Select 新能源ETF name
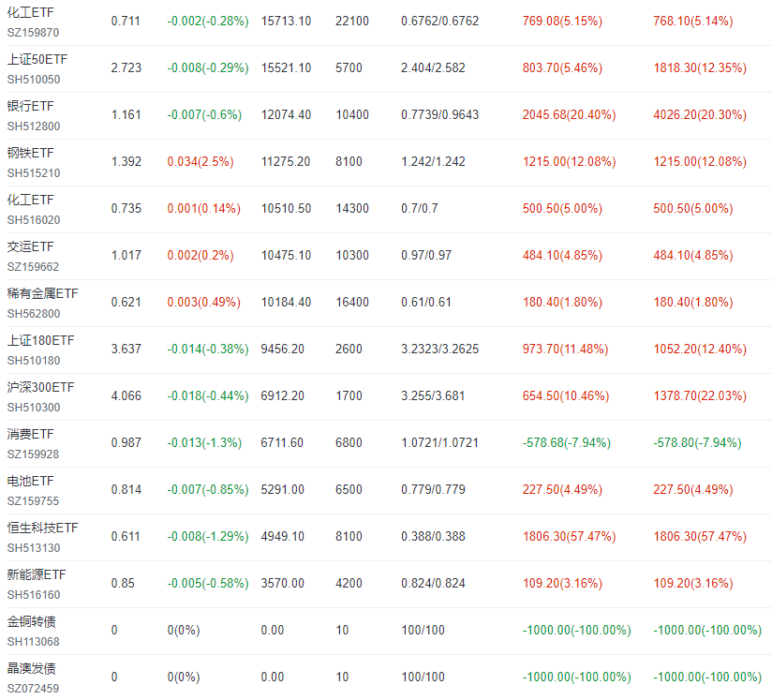This screenshot has width=772, height=700. [x=37, y=574]
